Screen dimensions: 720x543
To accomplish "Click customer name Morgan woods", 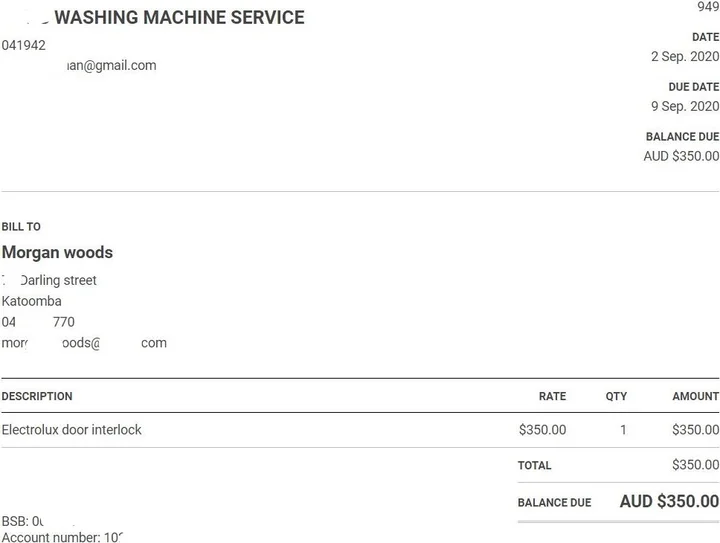I will (x=57, y=253).
